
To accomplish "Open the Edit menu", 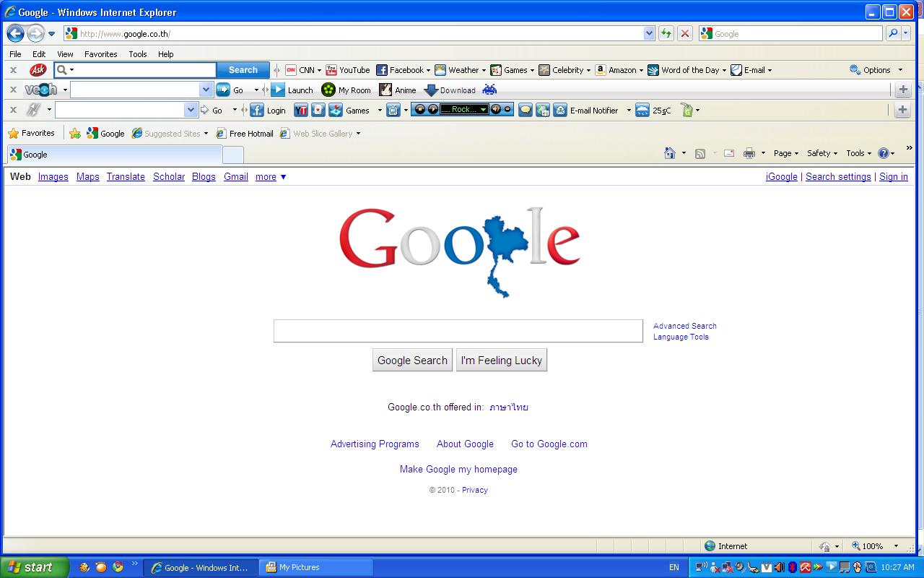I will pyautogui.click(x=39, y=54).
